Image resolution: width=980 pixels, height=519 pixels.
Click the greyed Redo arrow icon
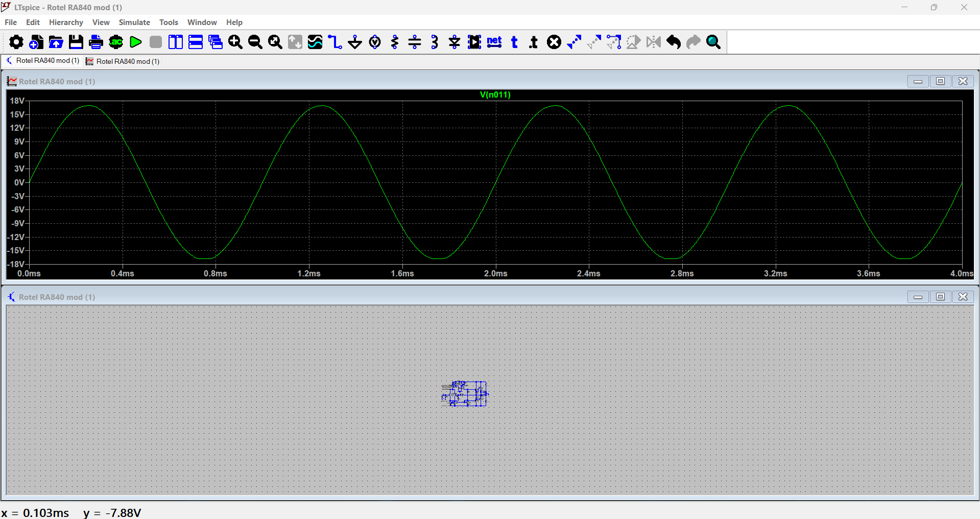click(694, 42)
